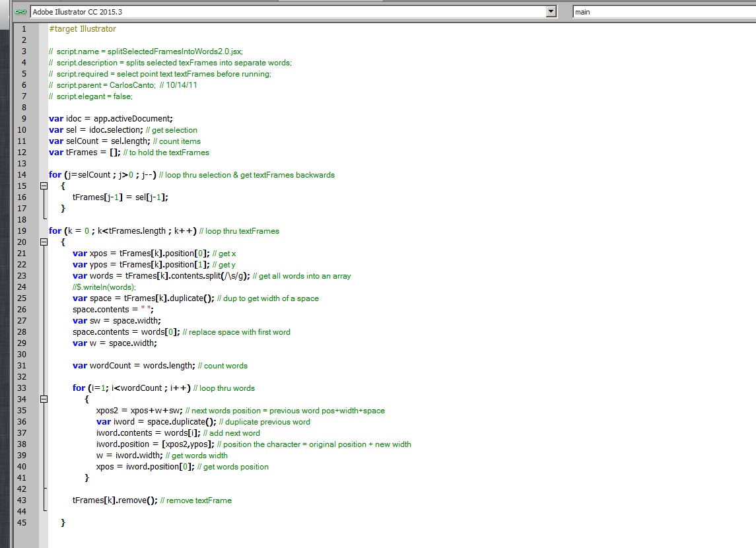Click the '// add next word' comment
Viewport: 756px width, 548px height.
click(232, 433)
